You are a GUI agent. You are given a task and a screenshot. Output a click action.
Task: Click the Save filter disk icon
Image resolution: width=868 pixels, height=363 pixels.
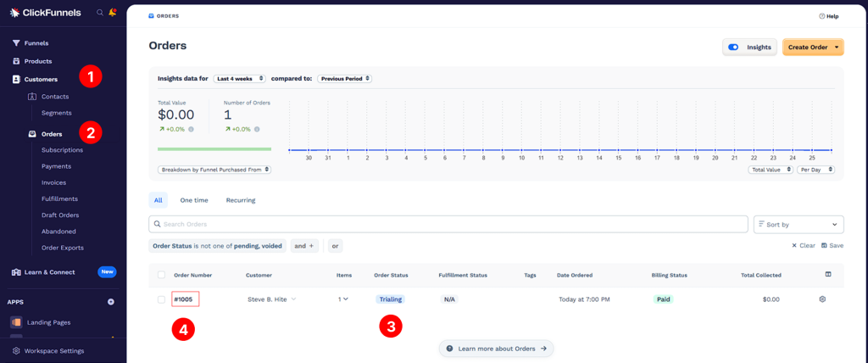pyautogui.click(x=824, y=245)
